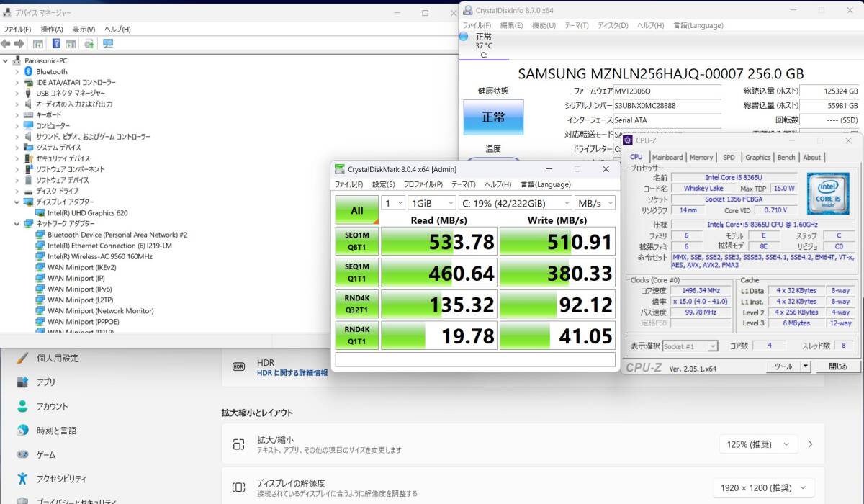Open 機能(U) menu in CrystalDiskInfo
Screen dimensions: 864x504
coord(544,25)
